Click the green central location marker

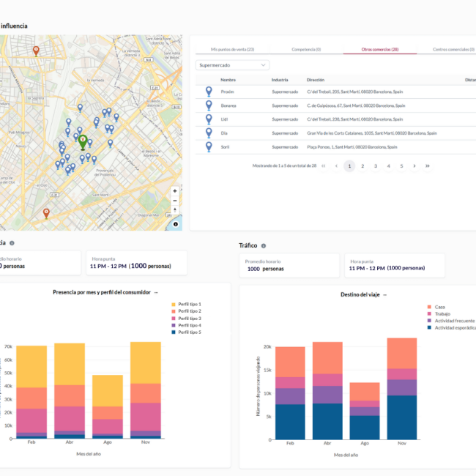[83, 140]
